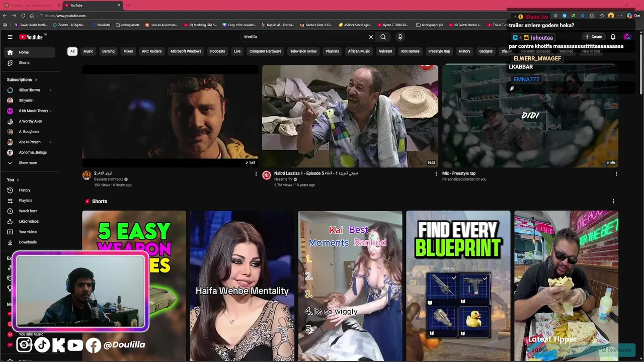Open Nsibti Laaziza Episode 5 title

(316, 173)
